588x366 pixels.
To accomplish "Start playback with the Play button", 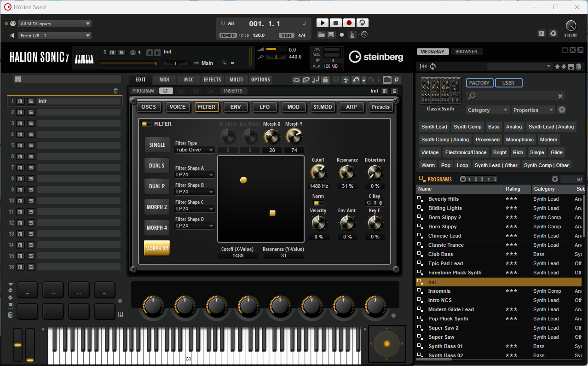I will pos(323,23).
